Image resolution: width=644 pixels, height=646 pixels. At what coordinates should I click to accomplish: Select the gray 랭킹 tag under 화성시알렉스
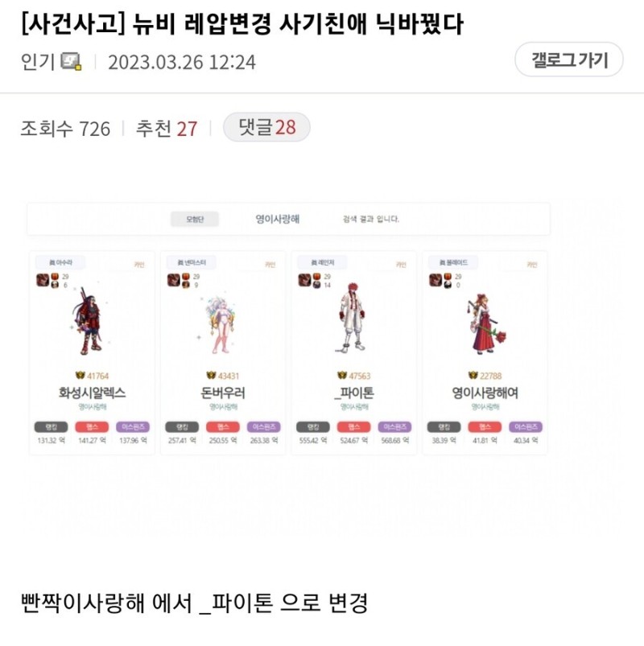point(52,427)
